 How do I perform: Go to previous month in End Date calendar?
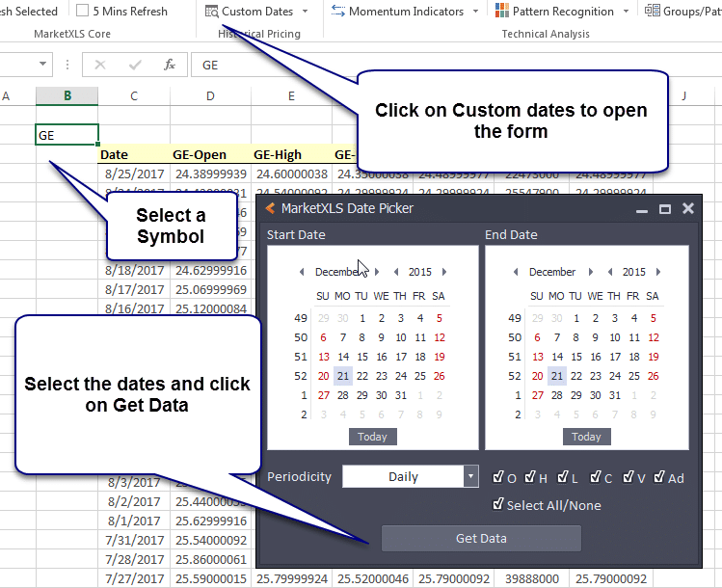click(516, 272)
